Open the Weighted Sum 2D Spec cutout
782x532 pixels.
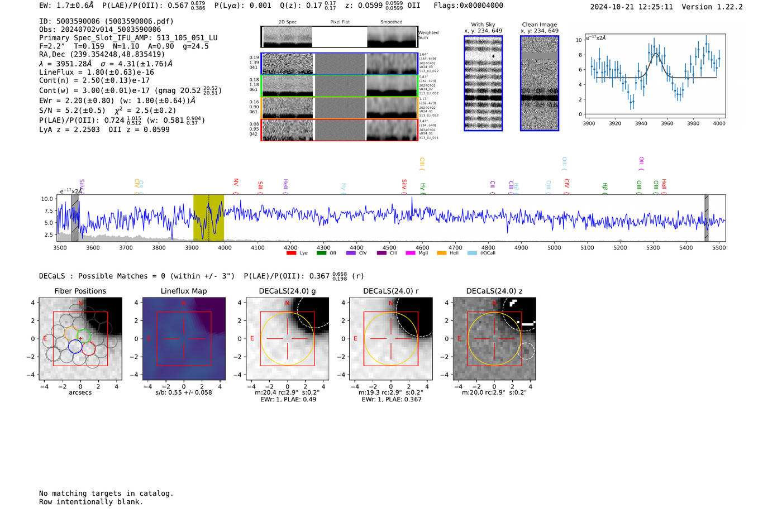[x=287, y=37]
